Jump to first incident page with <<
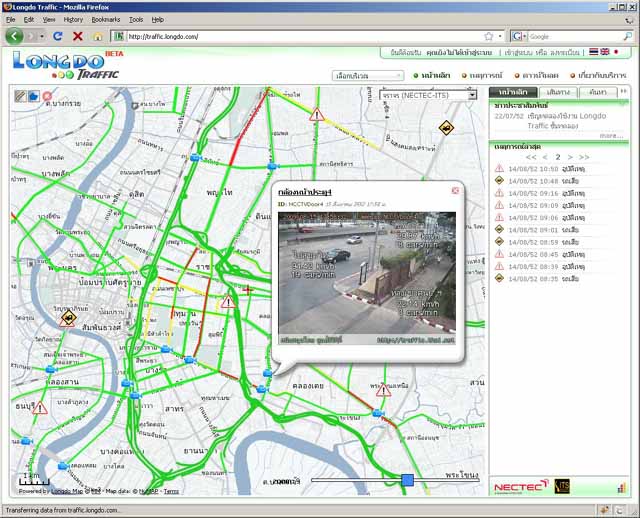640x518 pixels. 531,157
